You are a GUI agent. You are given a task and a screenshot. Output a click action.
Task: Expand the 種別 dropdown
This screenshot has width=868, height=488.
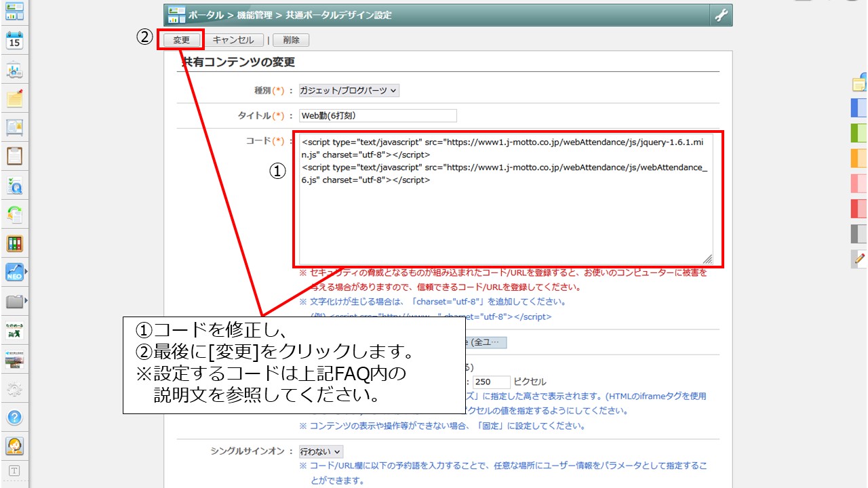(x=349, y=90)
